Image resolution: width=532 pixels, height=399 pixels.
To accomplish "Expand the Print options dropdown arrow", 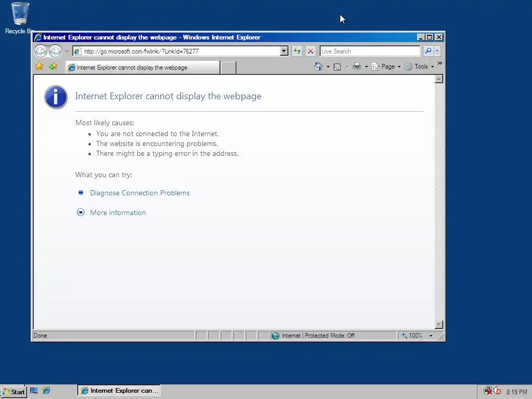I will (366, 67).
